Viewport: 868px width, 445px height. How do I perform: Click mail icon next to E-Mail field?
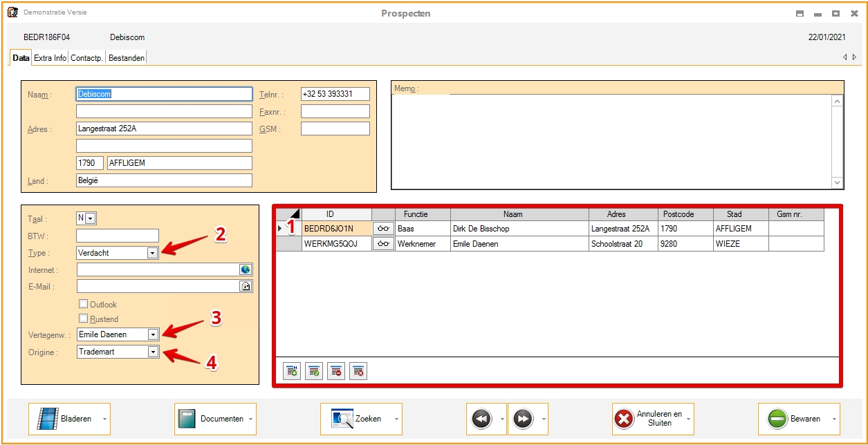246,286
